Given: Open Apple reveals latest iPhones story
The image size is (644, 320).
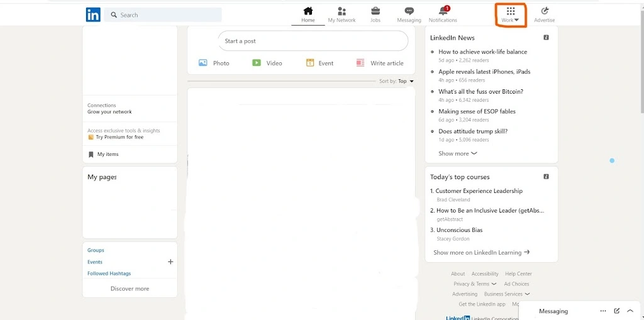Looking at the screenshot, I should click(484, 72).
